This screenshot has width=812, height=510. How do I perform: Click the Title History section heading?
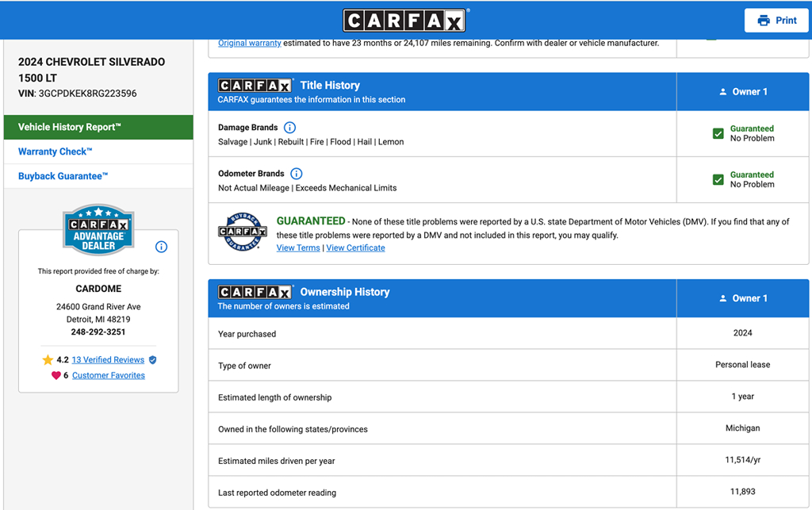(x=330, y=86)
